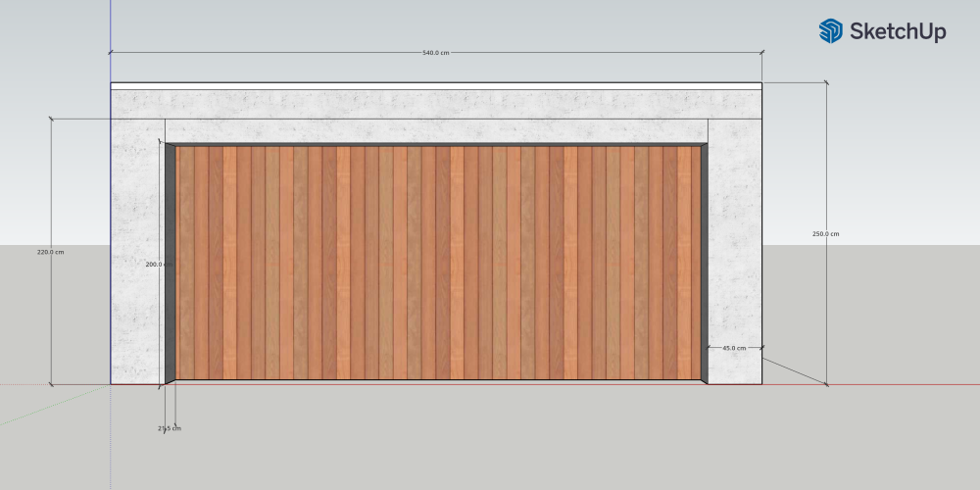Image resolution: width=980 pixels, height=490 pixels.
Task: Click the SketchUp wordmark text
Action: tap(898, 31)
